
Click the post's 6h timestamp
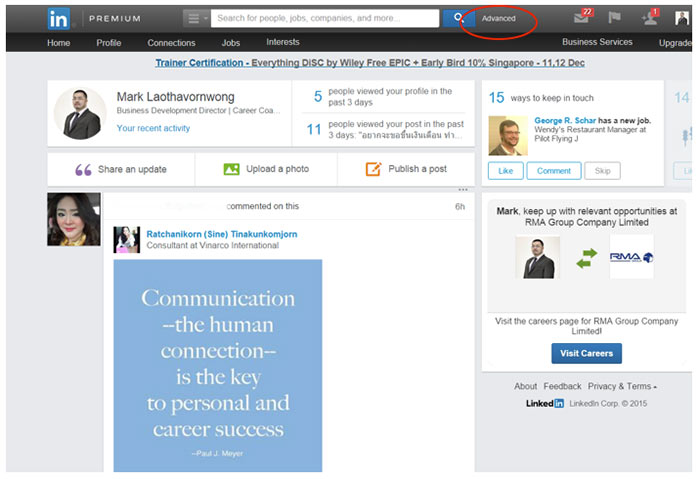tap(460, 207)
